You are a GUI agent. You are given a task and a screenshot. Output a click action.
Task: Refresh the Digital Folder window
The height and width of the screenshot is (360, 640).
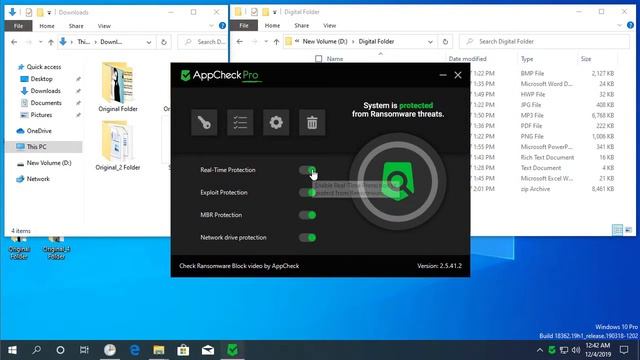click(x=445, y=42)
